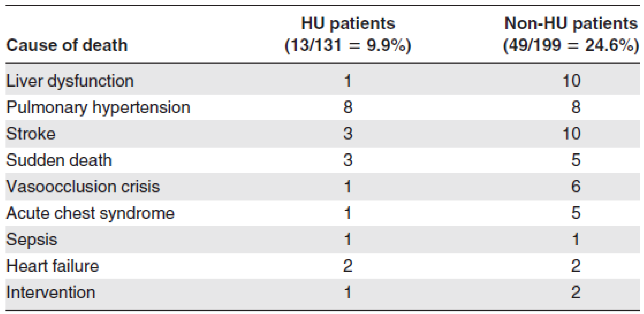644x314 pixels.
Task: Click the '(49/199 = 24.6%)' header text
Action: tap(571, 46)
